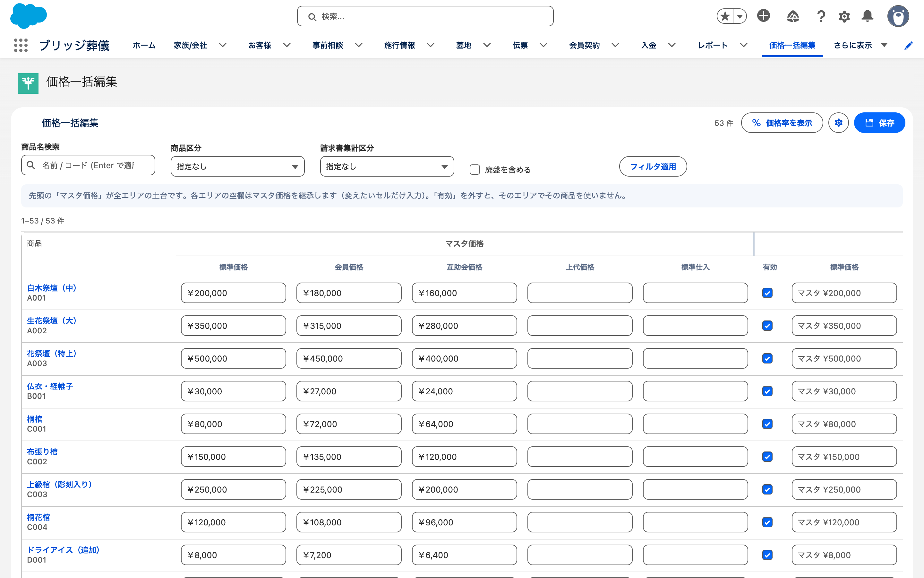Uncheck 有効 for 花祭壇（特上）
The height and width of the screenshot is (578, 924).
coord(767,359)
